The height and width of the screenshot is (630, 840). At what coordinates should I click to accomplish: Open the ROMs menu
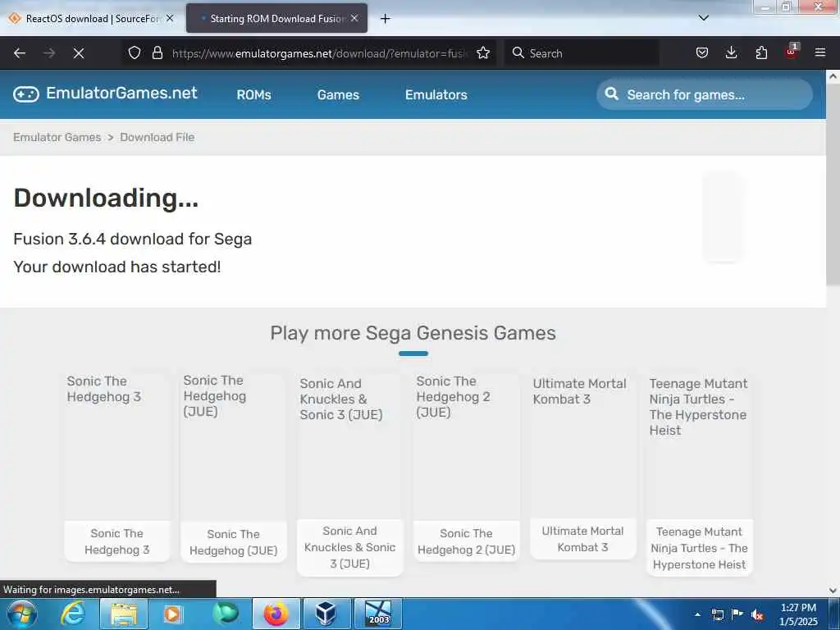pos(254,95)
